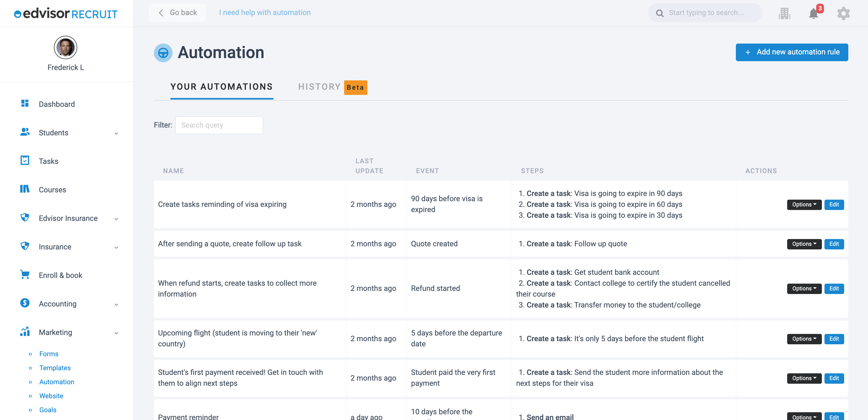Open Options dropdown for Upcoming flight rule
Viewport: 868px width, 420px height.
(804, 339)
